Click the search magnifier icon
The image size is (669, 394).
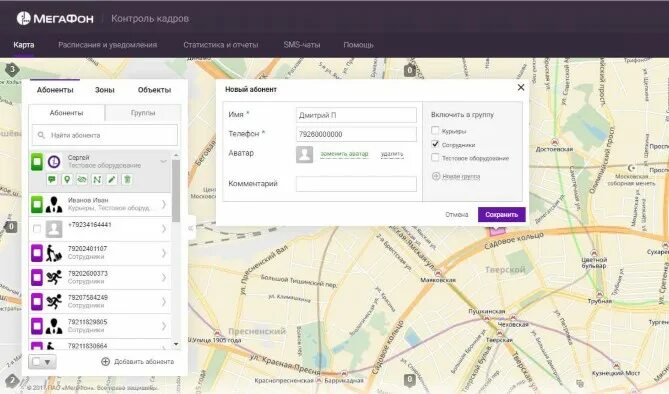(x=41, y=135)
